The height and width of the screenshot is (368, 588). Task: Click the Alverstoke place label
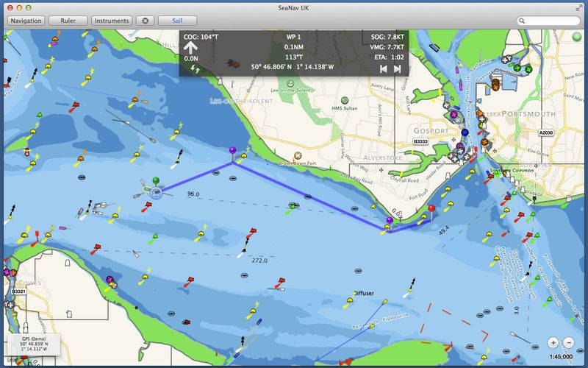point(382,158)
